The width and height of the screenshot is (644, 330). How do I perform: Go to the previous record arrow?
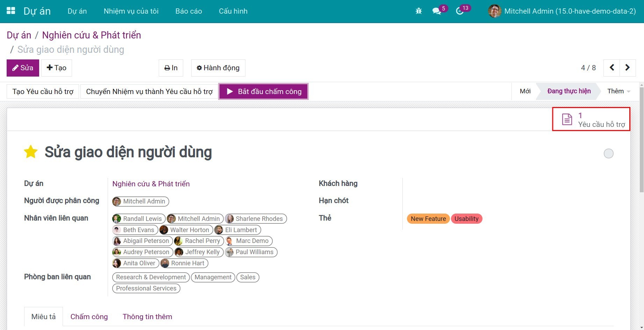[x=611, y=68]
